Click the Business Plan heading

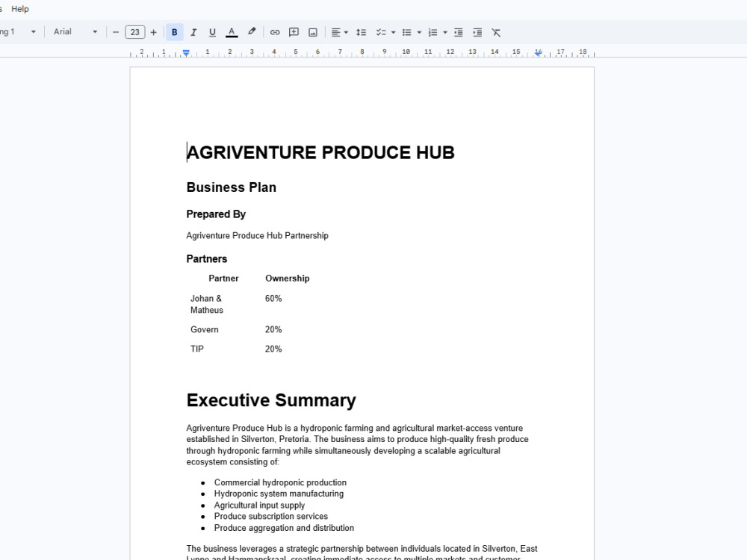coord(231,187)
